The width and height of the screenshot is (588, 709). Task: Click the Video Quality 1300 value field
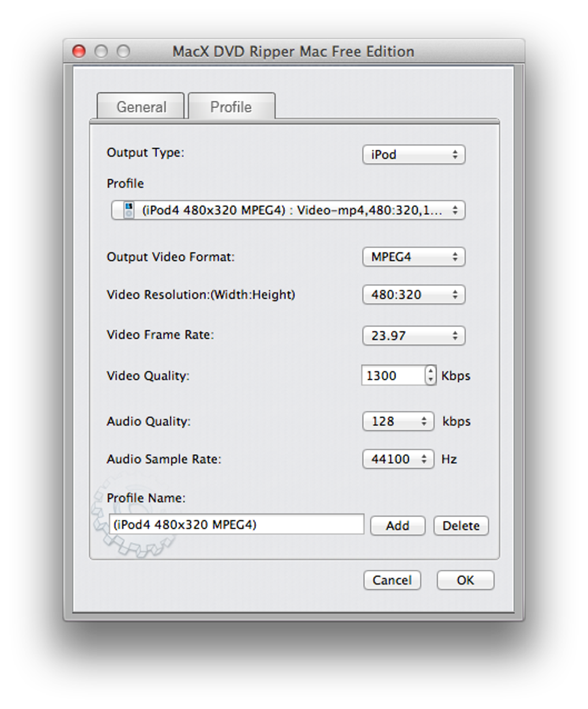click(393, 376)
